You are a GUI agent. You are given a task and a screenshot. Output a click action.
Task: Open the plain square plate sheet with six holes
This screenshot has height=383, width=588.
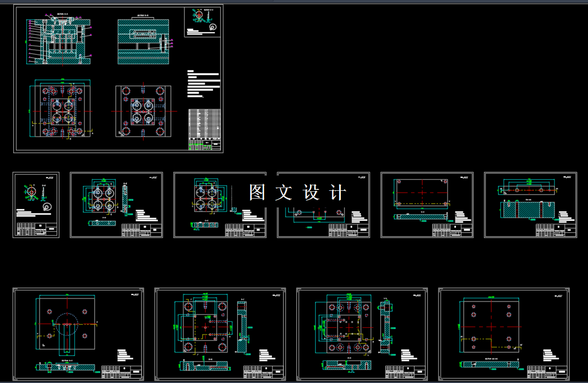(504, 334)
